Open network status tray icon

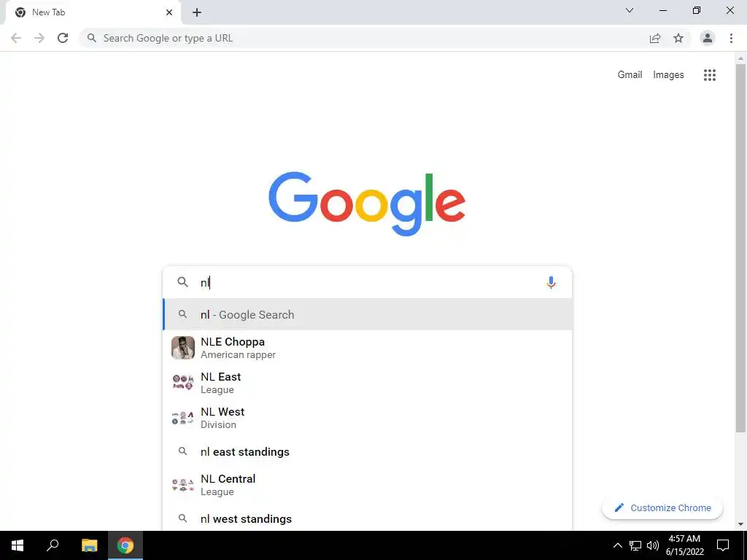click(x=635, y=545)
